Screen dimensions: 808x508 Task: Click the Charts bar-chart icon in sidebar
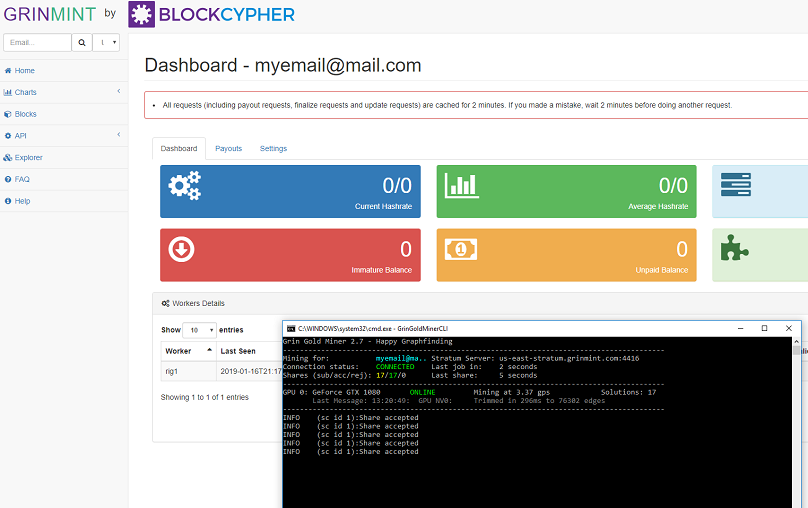[x=8, y=92]
